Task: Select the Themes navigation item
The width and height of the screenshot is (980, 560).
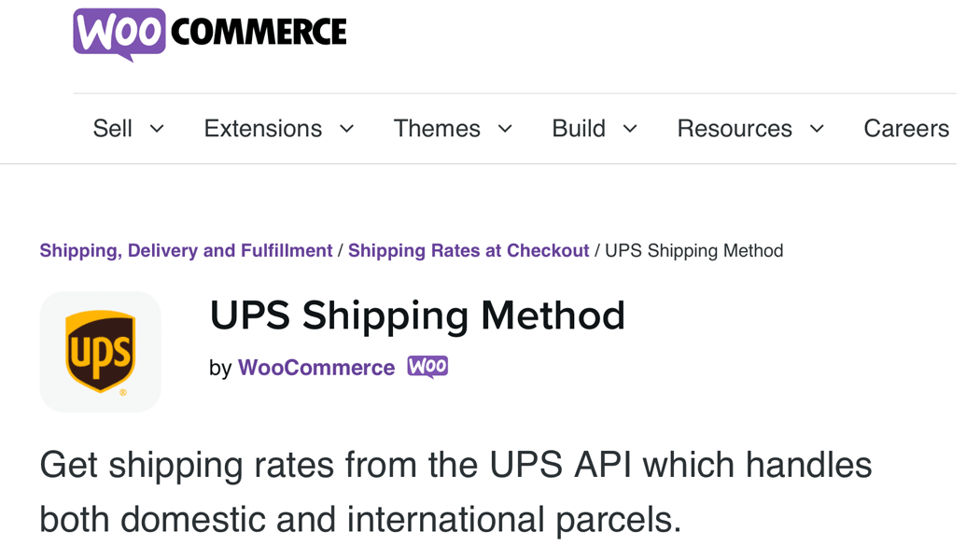Action: click(437, 129)
